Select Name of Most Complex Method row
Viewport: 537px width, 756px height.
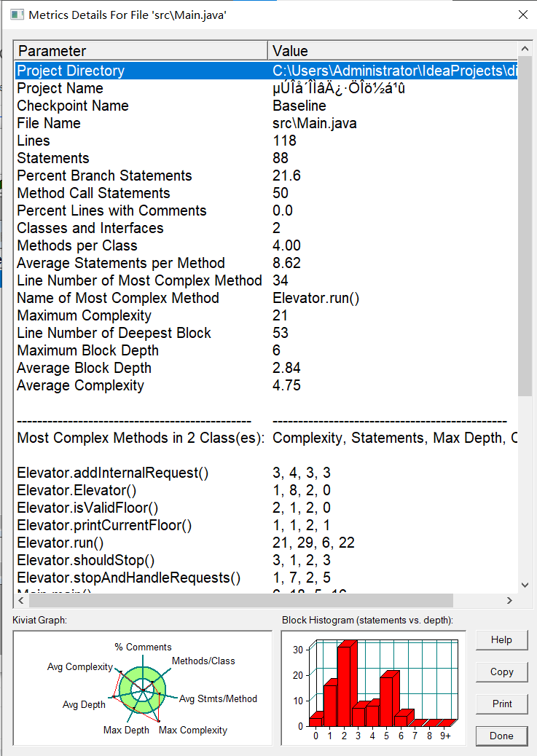tap(266, 298)
